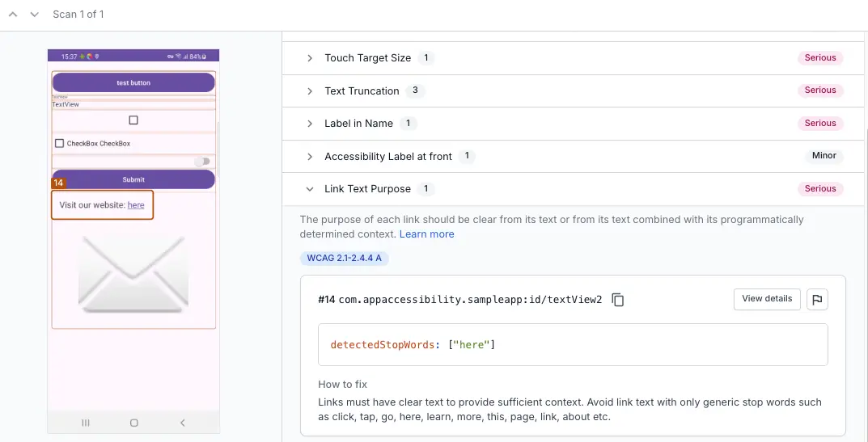Expand the Label in Name section
Viewport: 868px width, 442px height.
pos(310,124)
